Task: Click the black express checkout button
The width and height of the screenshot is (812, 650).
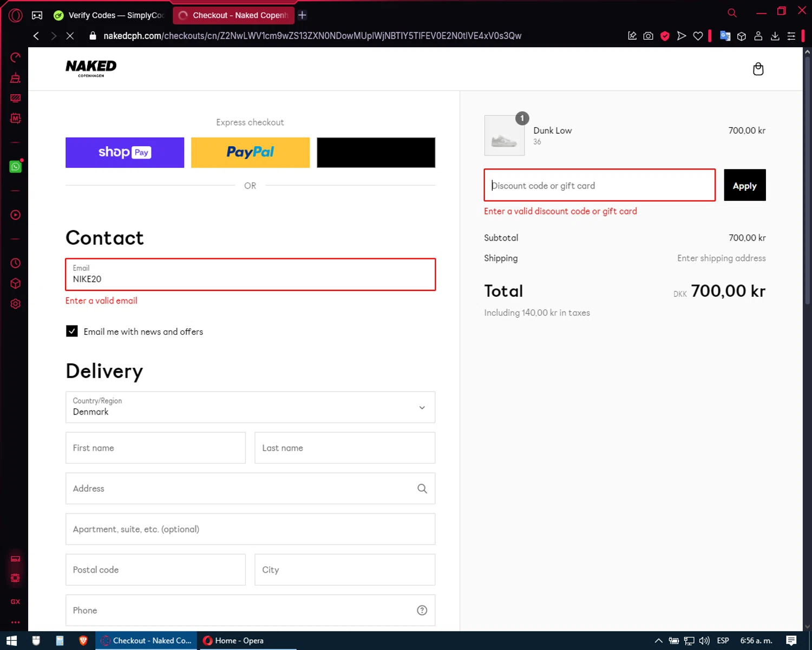Action: coord(376,152)
